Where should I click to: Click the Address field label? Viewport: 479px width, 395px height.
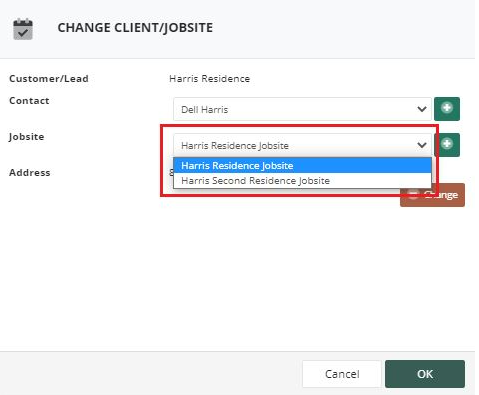30,173
